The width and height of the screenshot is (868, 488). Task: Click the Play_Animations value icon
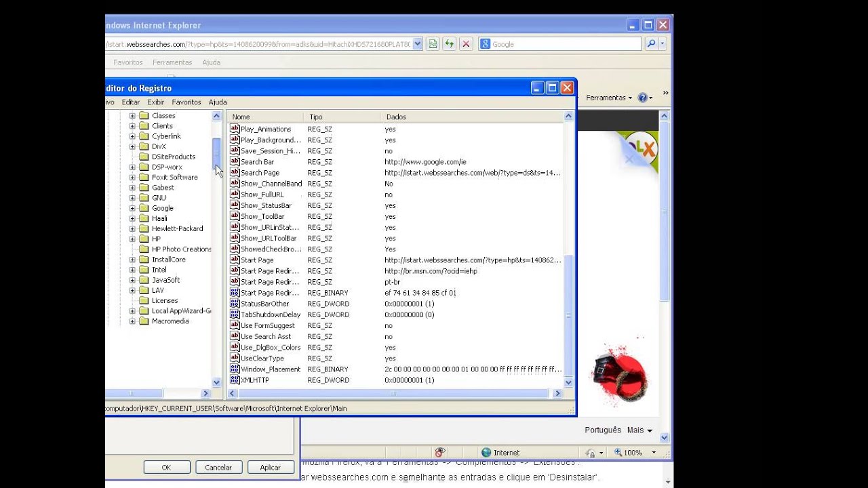[235, 129]
